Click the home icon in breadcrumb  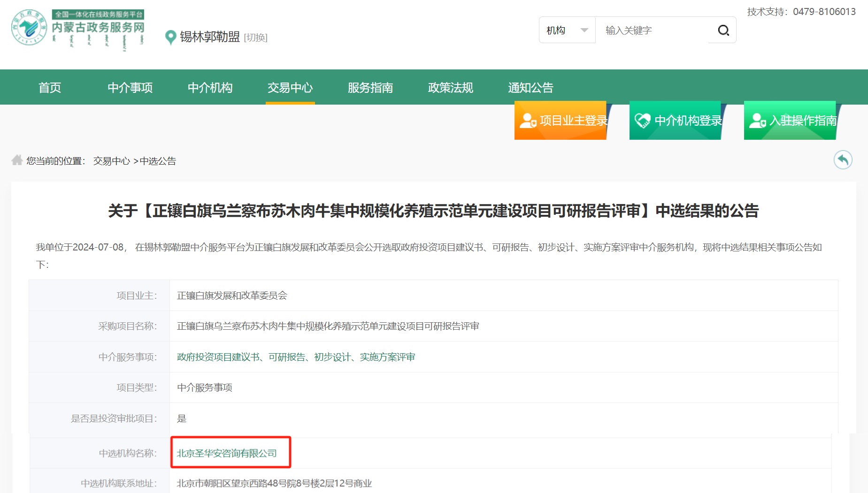(x=17, y=160)
